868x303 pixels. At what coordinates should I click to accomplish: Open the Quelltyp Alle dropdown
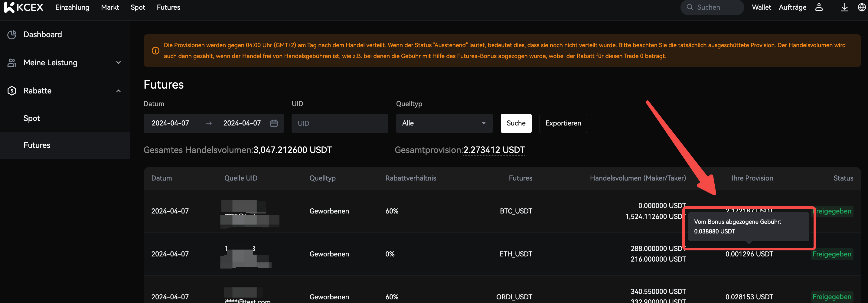click(444, 123)
